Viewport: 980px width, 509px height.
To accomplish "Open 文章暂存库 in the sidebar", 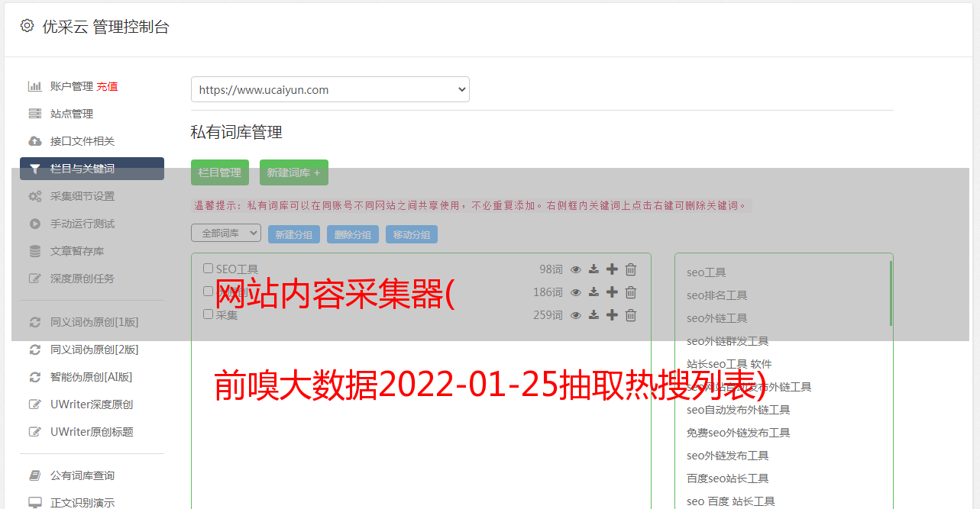I will click(77, 251).
